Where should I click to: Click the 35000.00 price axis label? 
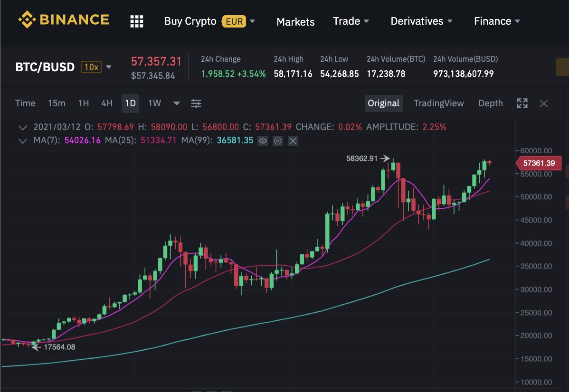click(536, 266)
